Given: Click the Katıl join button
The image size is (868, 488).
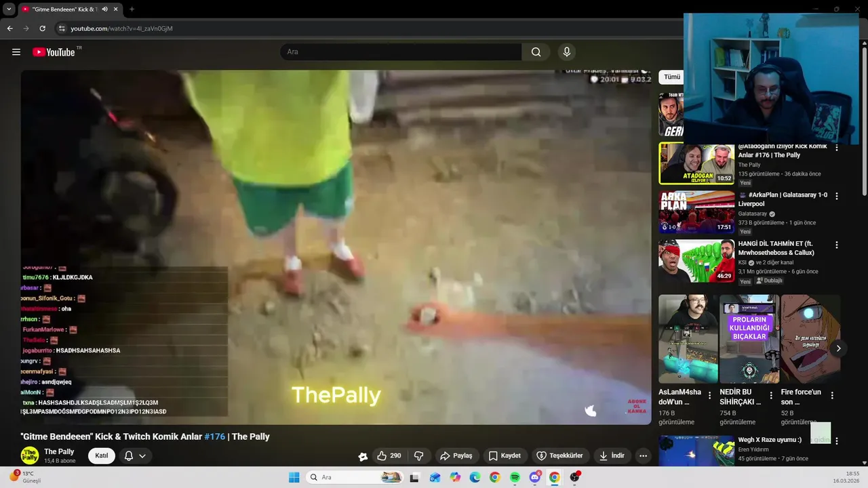Looking at the screenshot, I should pyautogui.click(x=102, y=455).
